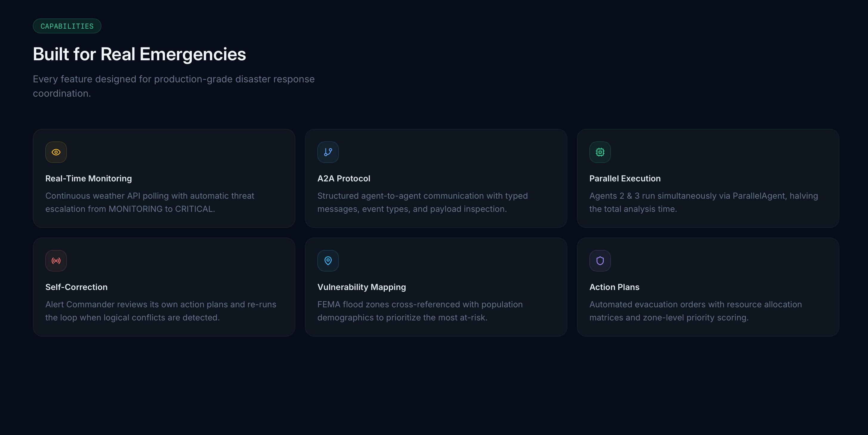This screenshot has width=868, height=435.
Task: Click the Parallel Execution heading
Action: (625, 178)
